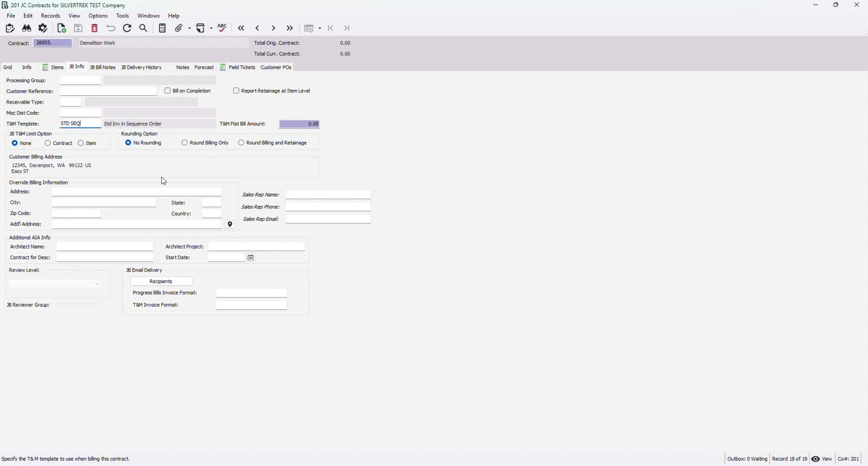Run the ABC spell check icon
This screenshot has height=466, width=868.
pyautogui.click(x=222, y=28)
